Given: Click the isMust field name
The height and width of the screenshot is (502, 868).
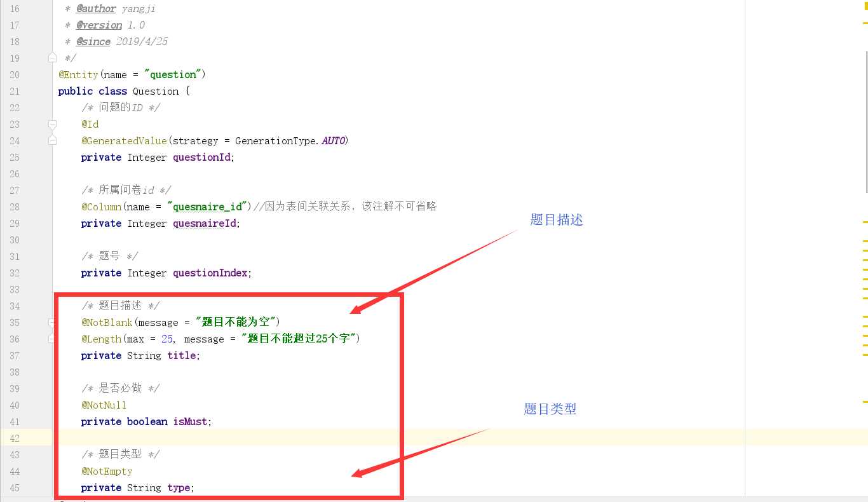Looking at the screenshot, I should point(190,421).
